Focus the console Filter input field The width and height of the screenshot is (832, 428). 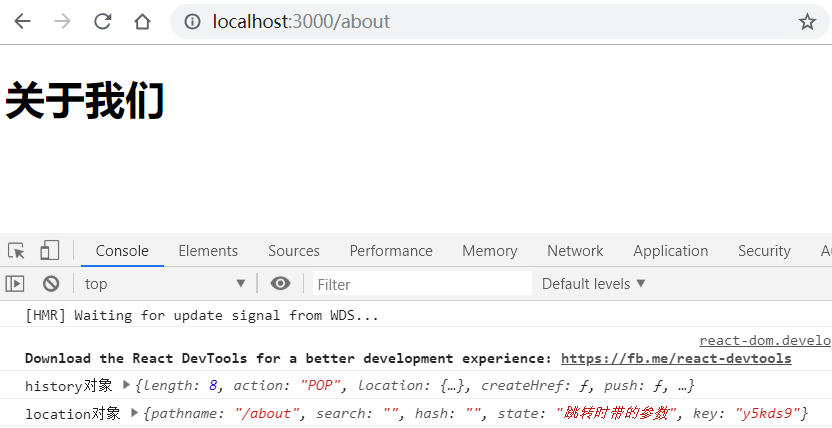[x=422, y=284]
